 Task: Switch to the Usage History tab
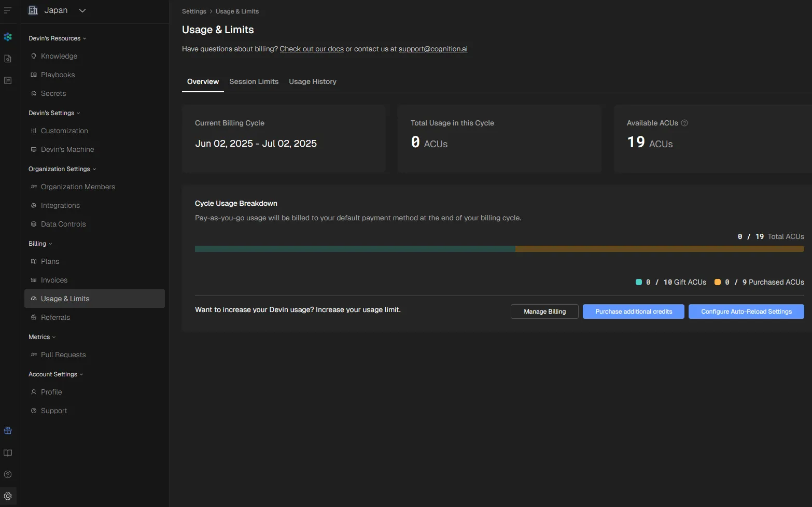tap(313, 81)
